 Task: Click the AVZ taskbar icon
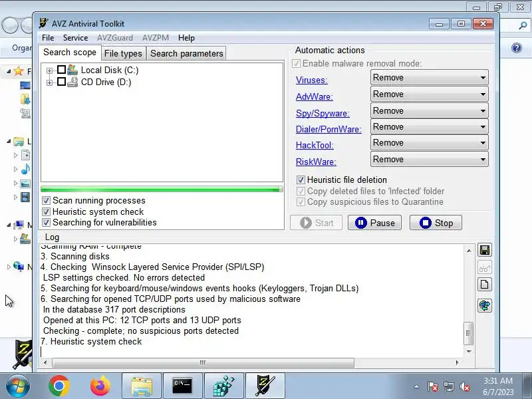coord(265,386)
